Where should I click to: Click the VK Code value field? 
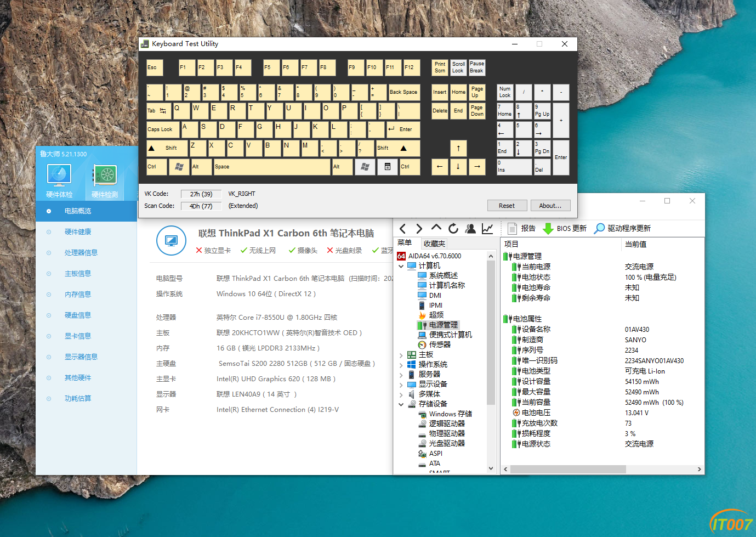(201, 194)
